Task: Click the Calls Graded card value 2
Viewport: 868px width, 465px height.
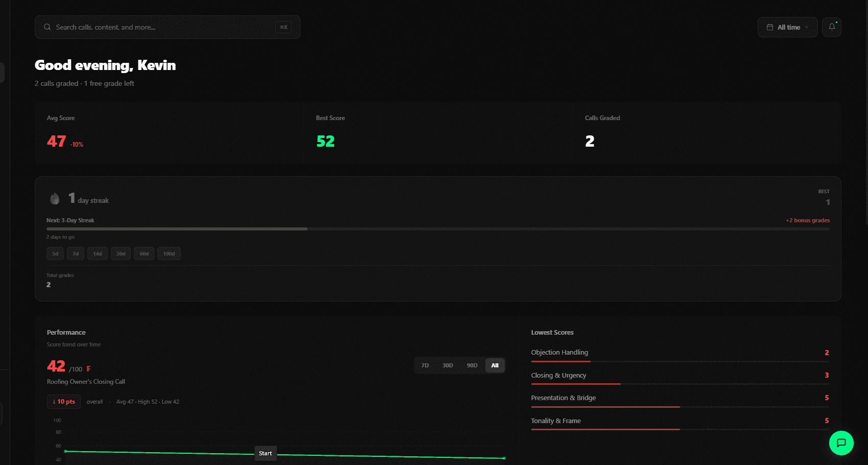Action: tap(590, 141)
